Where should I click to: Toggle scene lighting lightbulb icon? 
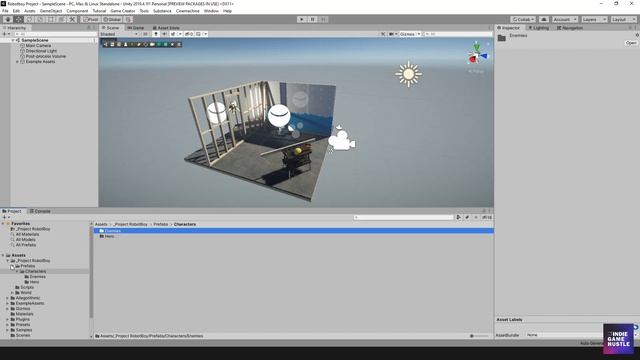pyautogui.click(x=156, y=34)
